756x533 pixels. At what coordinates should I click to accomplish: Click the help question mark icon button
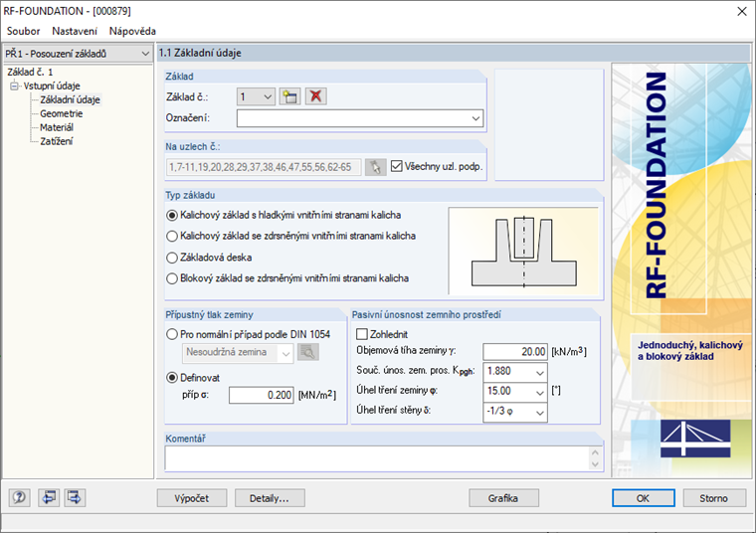pos(19,497)
